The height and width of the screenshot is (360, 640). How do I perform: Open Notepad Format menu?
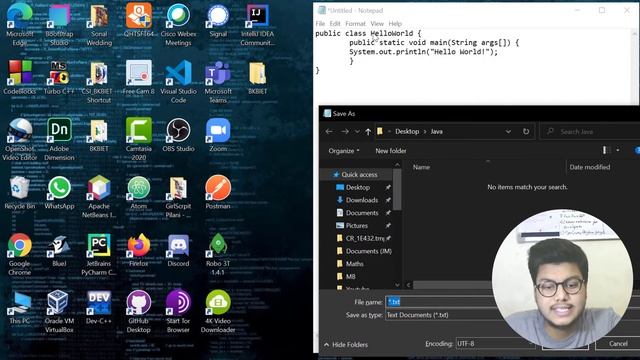[x=355, y=24]
